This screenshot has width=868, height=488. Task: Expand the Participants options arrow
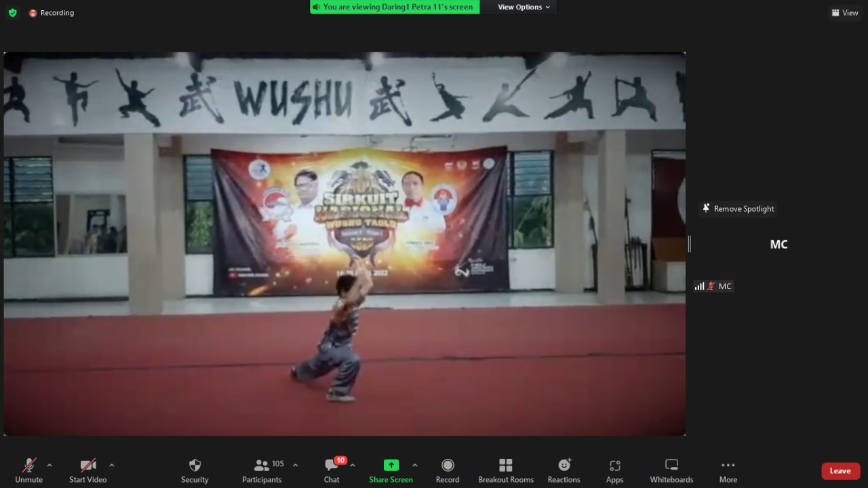click(295, 466)
